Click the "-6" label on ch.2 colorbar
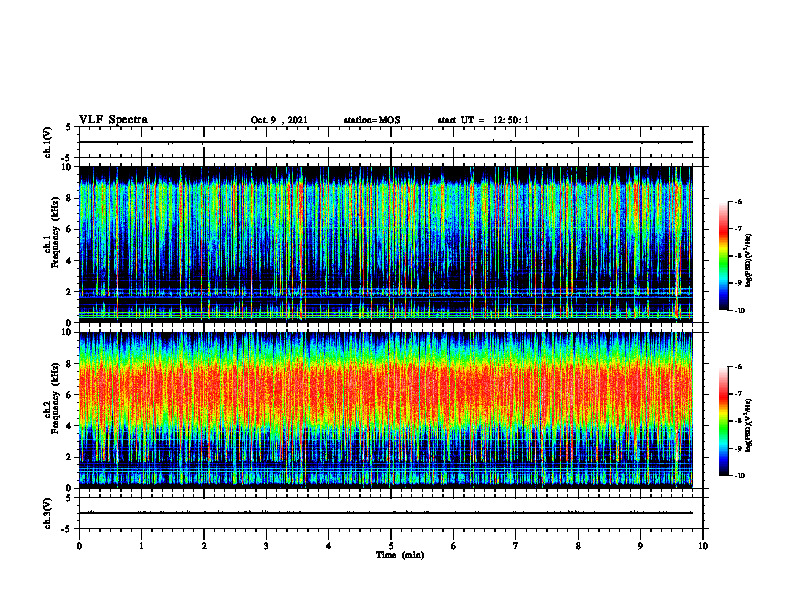 (x=738, y=367)
